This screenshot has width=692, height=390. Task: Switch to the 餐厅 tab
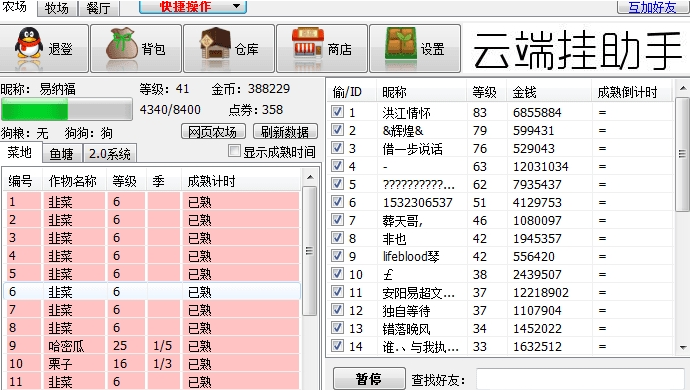98,8
